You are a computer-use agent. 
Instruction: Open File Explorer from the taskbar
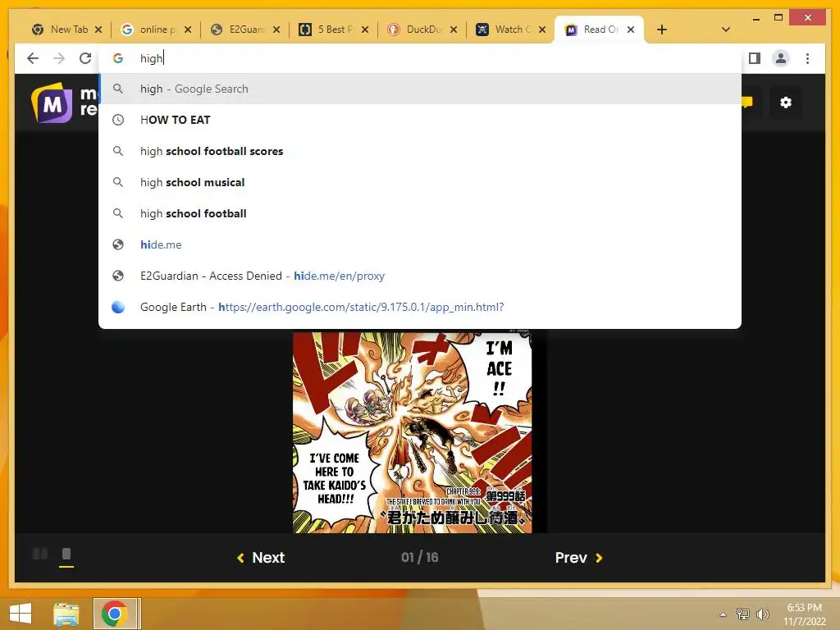pyautogui.click(x=66, y=614)
